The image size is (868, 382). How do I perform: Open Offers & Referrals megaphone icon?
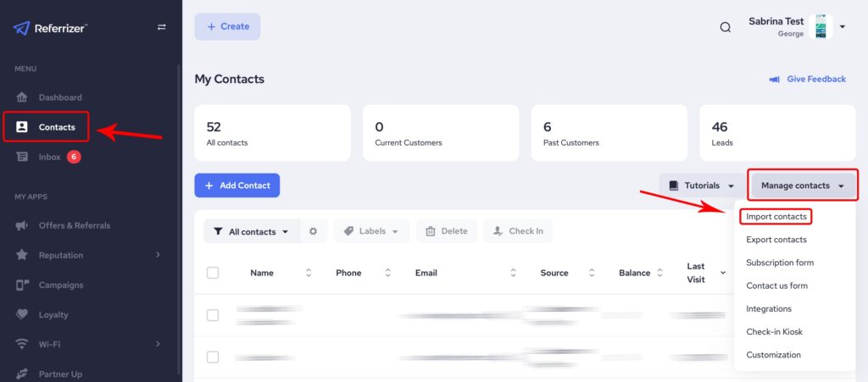click(x=22, y=225)
